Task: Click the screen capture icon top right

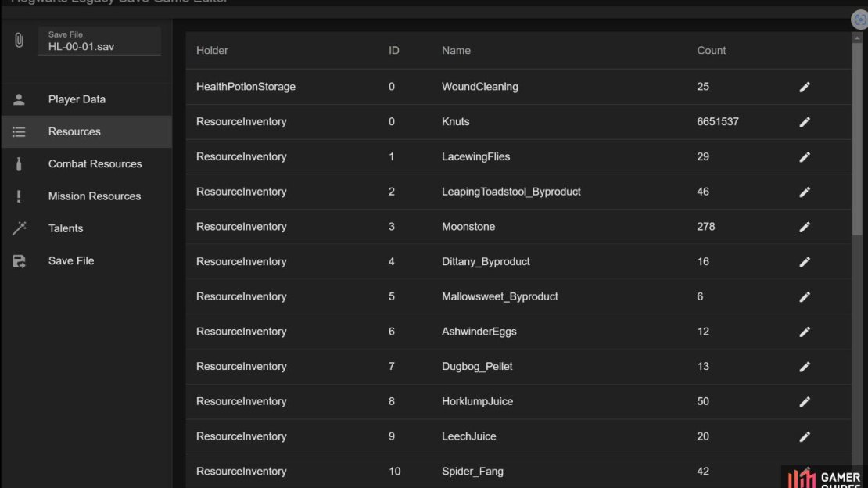Action: click(x=859, y=20)
